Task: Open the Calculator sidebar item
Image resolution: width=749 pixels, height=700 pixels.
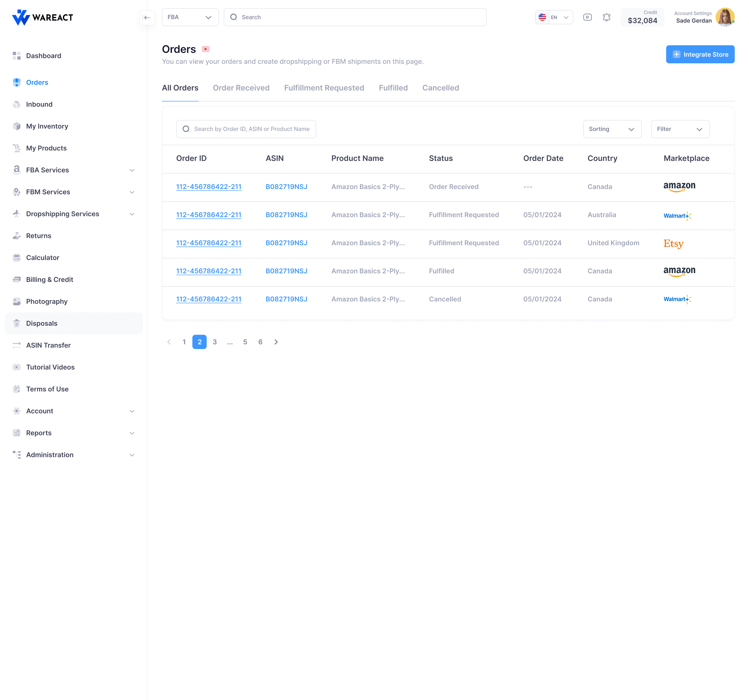Action: (43, 258)
